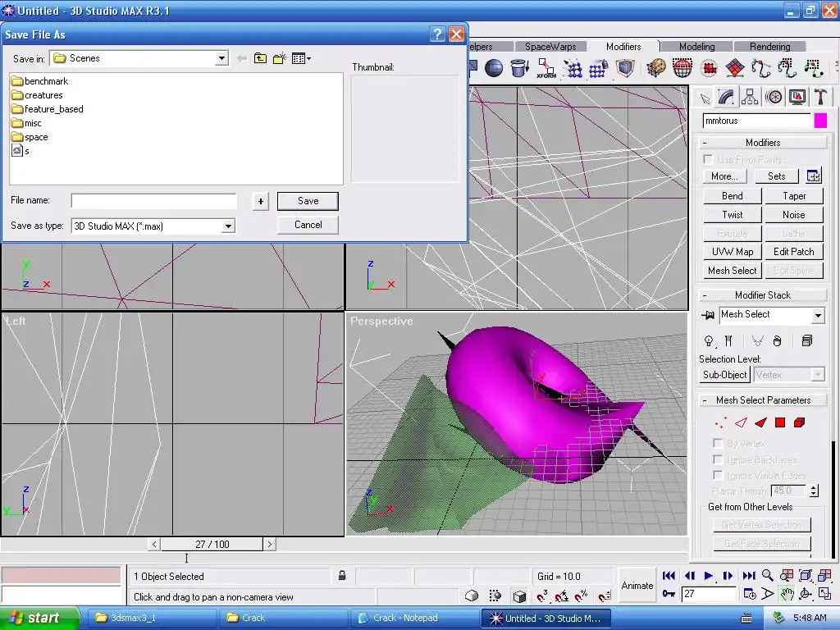Click Make Unique icon in modifier stack

tap(757, 340)
